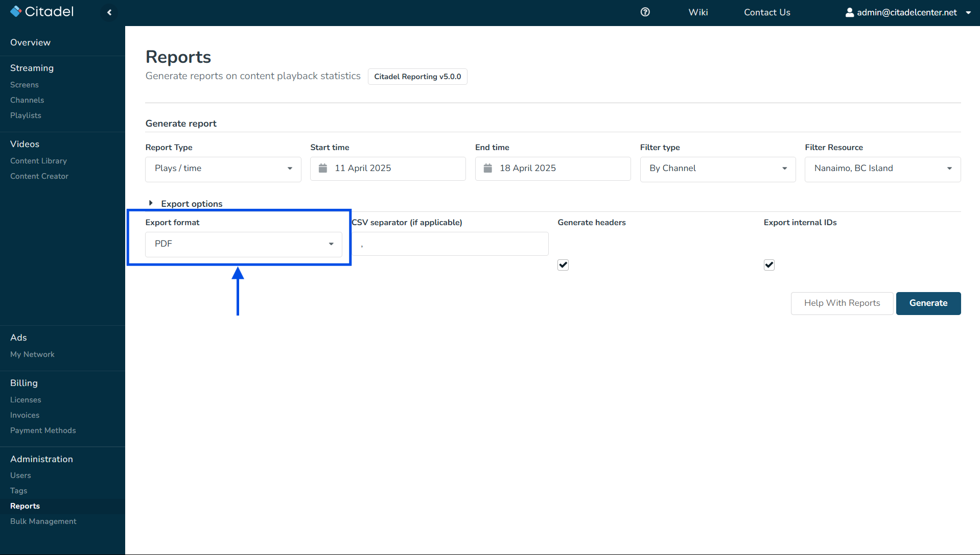980x555 pixels.
Task: Collapse the sidebar with the chevron button
Action: pos(109,12)
